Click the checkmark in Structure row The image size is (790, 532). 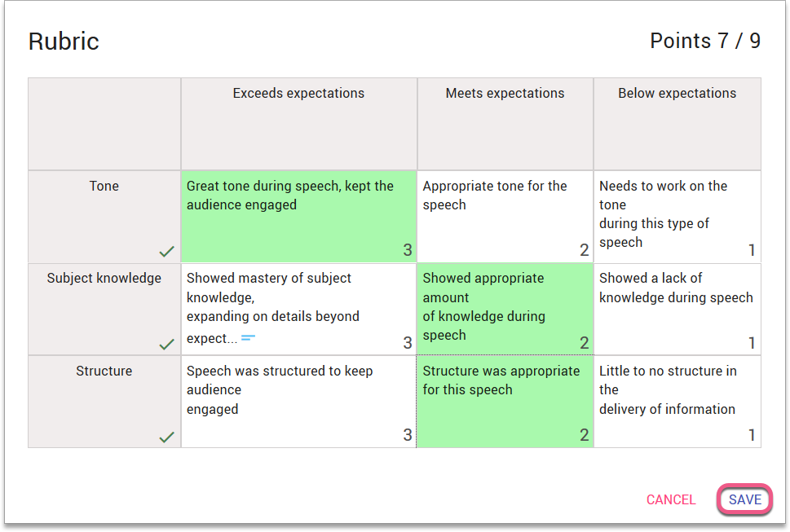[x=167, y=437]
